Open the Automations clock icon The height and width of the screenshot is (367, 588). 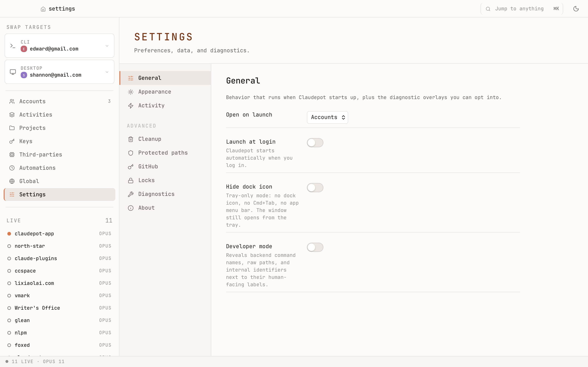(x=12, y=168)
